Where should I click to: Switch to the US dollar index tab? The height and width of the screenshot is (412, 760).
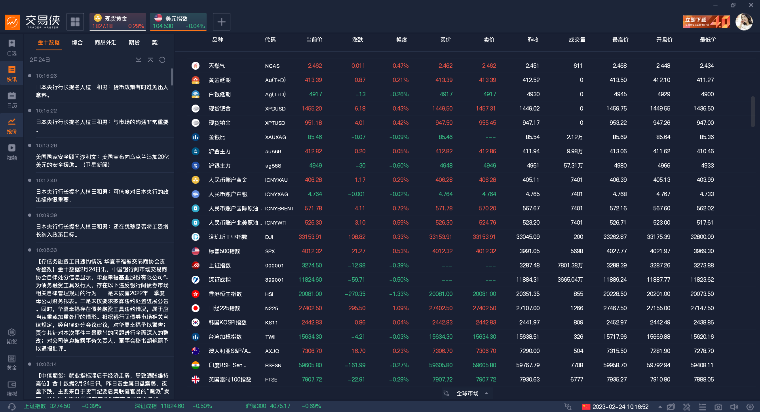click(178, 22)
